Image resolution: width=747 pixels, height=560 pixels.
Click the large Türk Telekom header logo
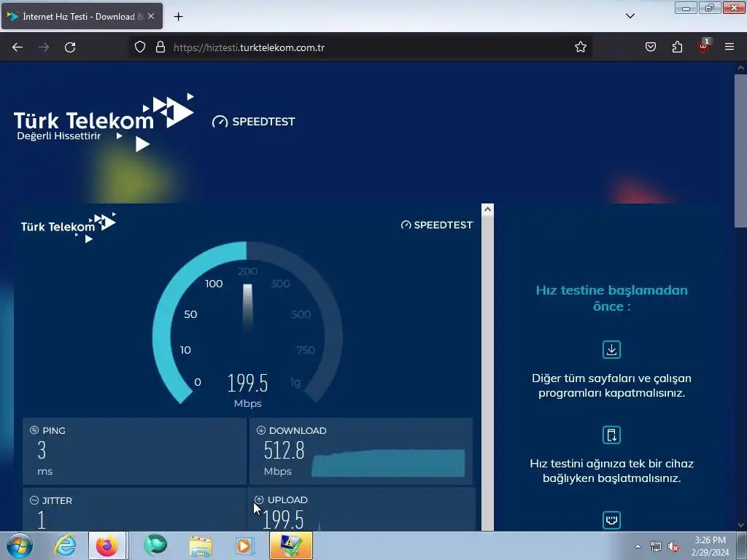[104, 122]
